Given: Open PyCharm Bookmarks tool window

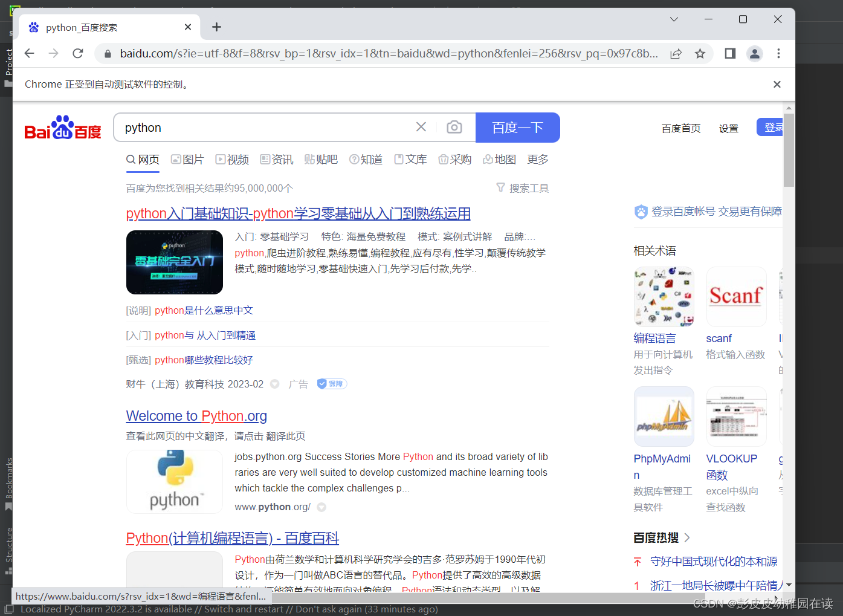Looking at the screenshot, I should coord(8,484).
